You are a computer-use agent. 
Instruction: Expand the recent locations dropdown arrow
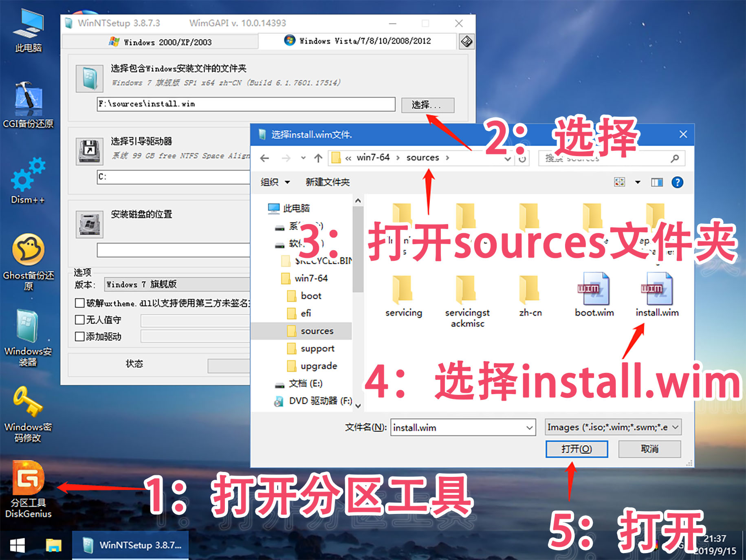303,158
